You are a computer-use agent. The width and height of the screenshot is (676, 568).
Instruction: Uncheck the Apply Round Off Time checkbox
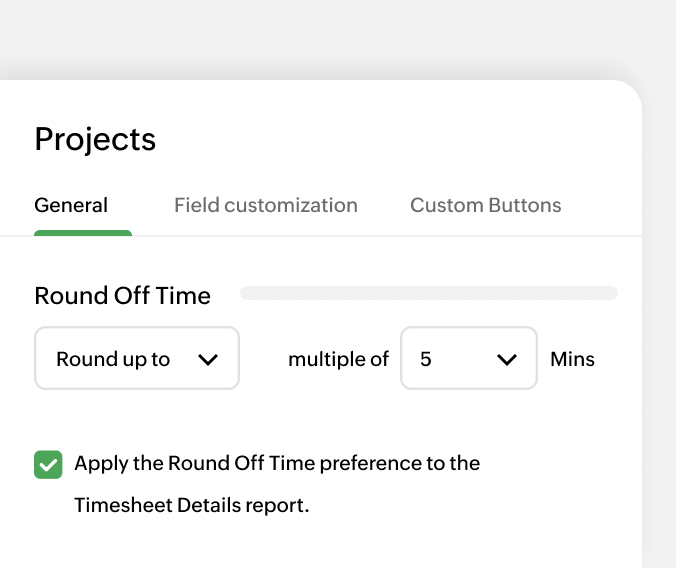point(48,464)
